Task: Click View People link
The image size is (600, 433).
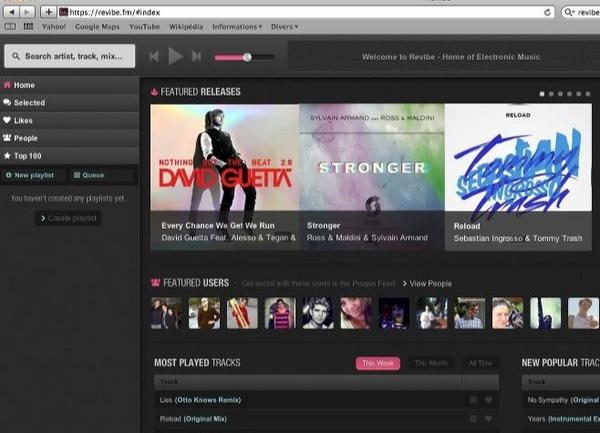Action: point(427,283)
